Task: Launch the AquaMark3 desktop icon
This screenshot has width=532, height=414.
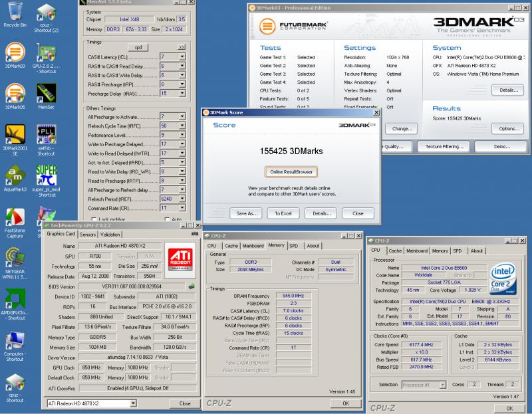Action: pos(15,178)
